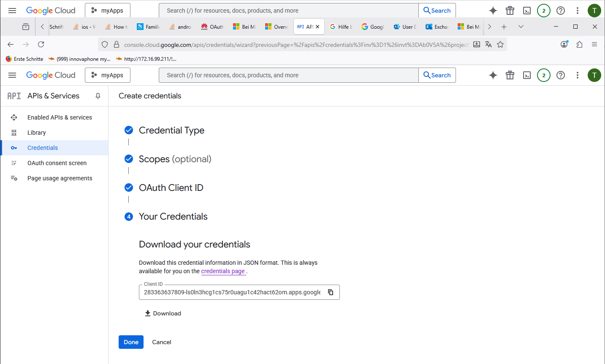Viewport: 605px width, 364px height.
Task: Open the list all tabs chevron
Action: [x=521, y=27]
